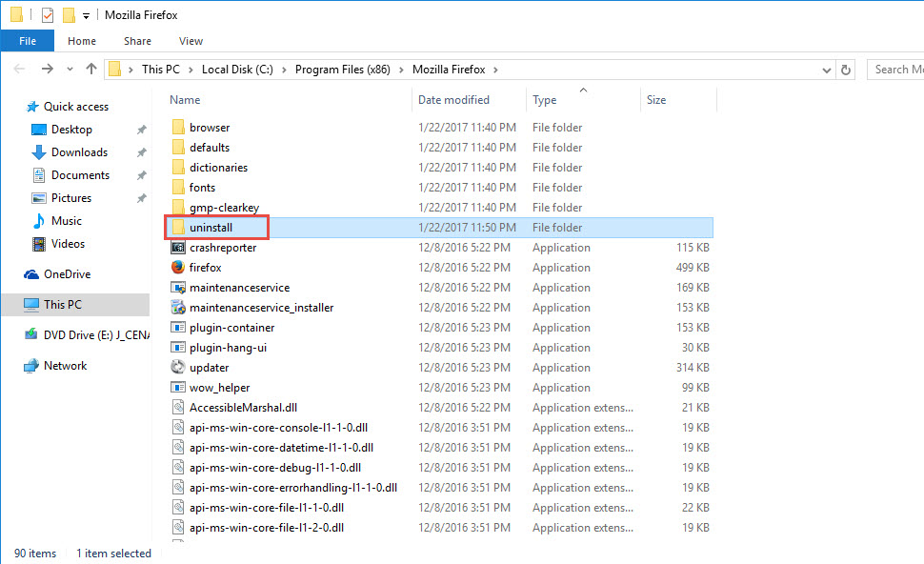924x564 pixels.
Task: Click This PC in address bar
Action: (x=161, y=70)
